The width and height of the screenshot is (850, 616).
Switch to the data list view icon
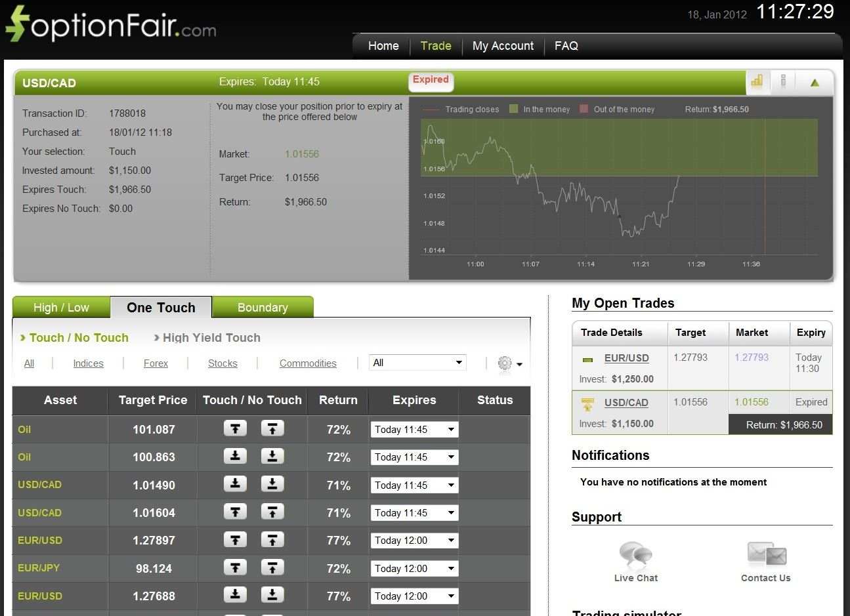pyautogui.click(x=784, y=82)
